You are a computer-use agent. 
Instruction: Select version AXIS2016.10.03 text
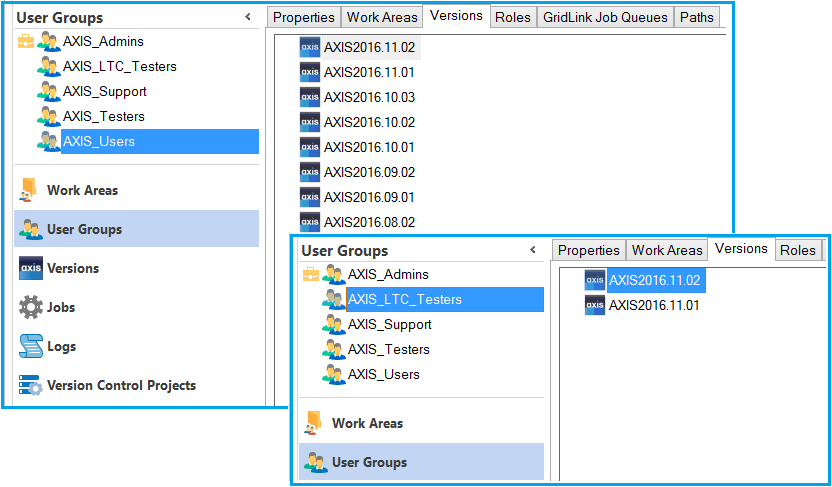click(x=369, y=97)
